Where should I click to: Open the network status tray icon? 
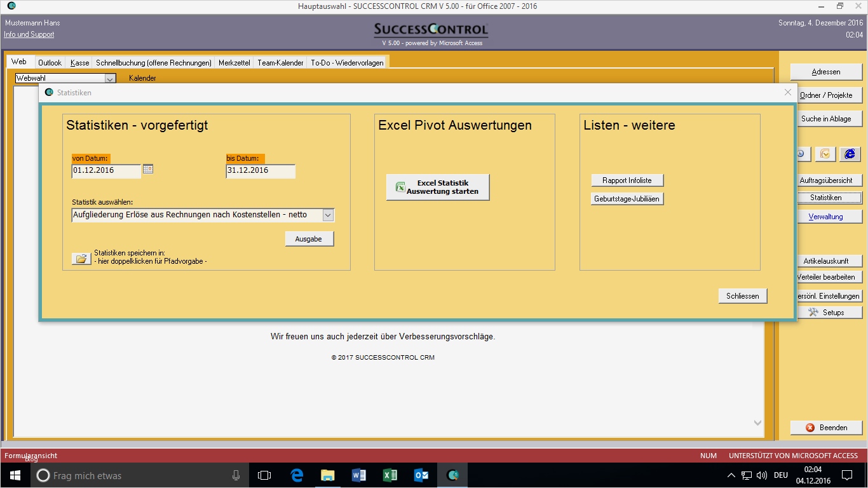[747, 475]
